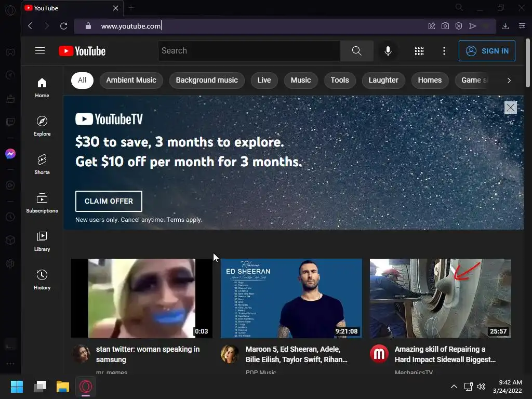Search with your voice microphone
The width and height of the screenshot is (532, 399).
click(388, 51)
